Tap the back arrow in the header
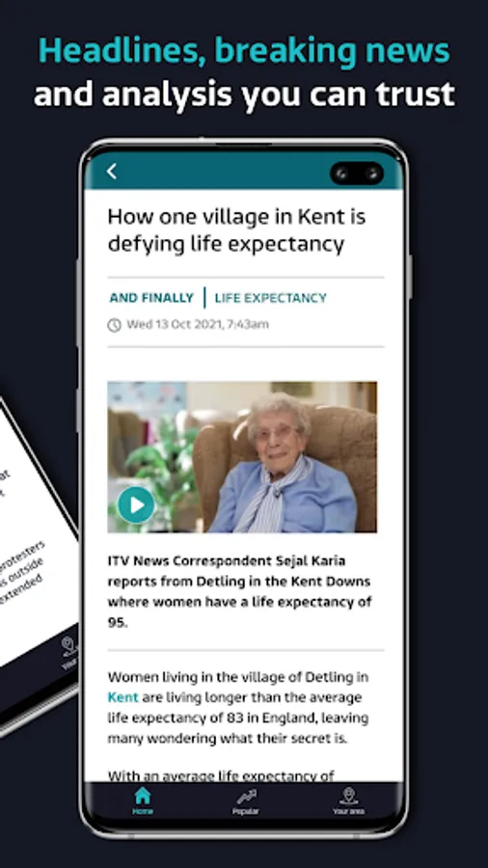The image size is (488, 868). (x=112, y=171)
